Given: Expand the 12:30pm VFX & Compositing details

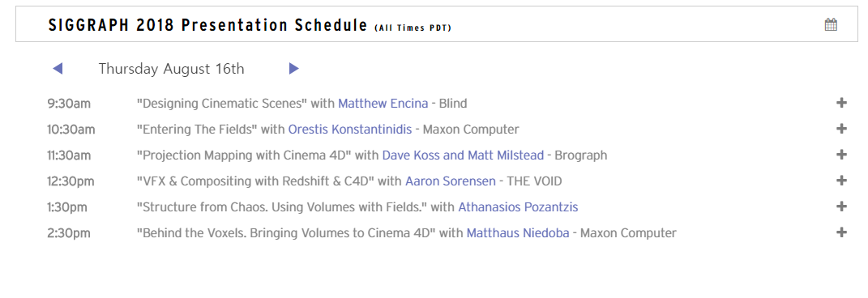Looking at the screenshot, I should pos(841,181).
